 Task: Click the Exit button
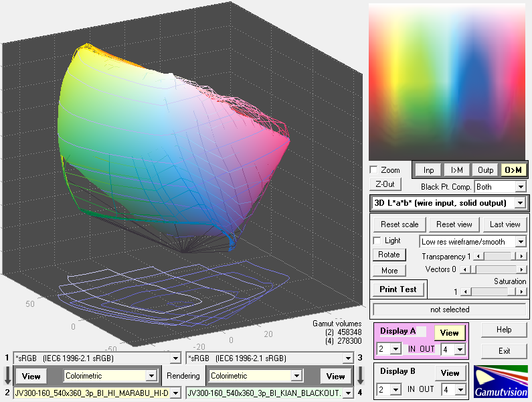point(504,351)
